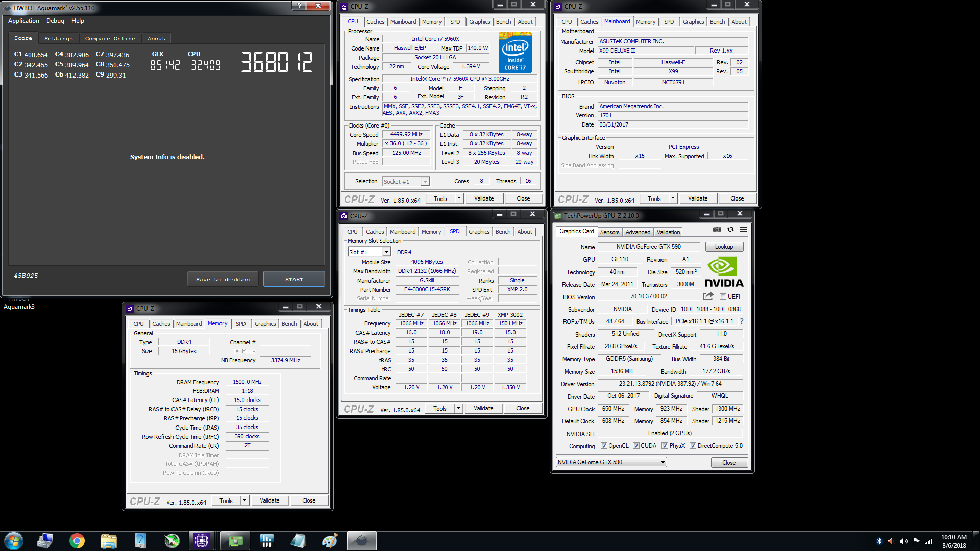The image size is (980, 551).
Task: Toggle the CUDA checkbox
Action: [636, 446]
